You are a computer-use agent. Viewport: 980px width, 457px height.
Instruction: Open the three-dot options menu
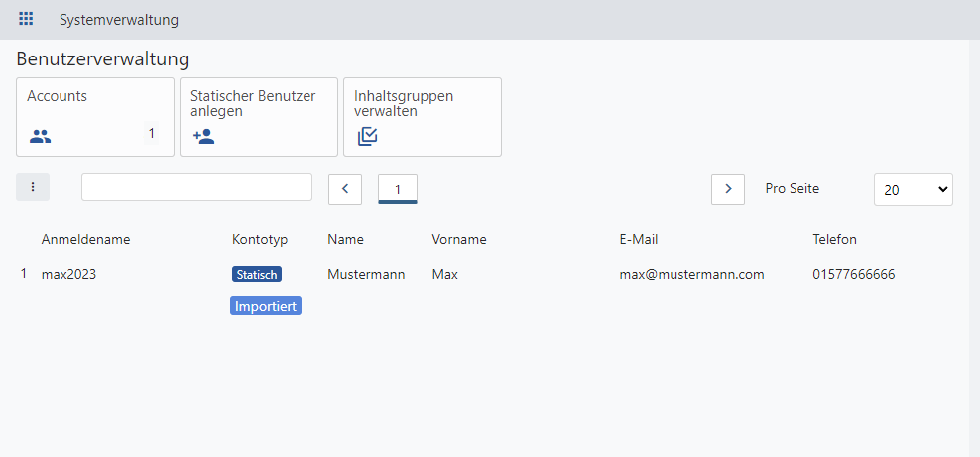coord(33,187)
